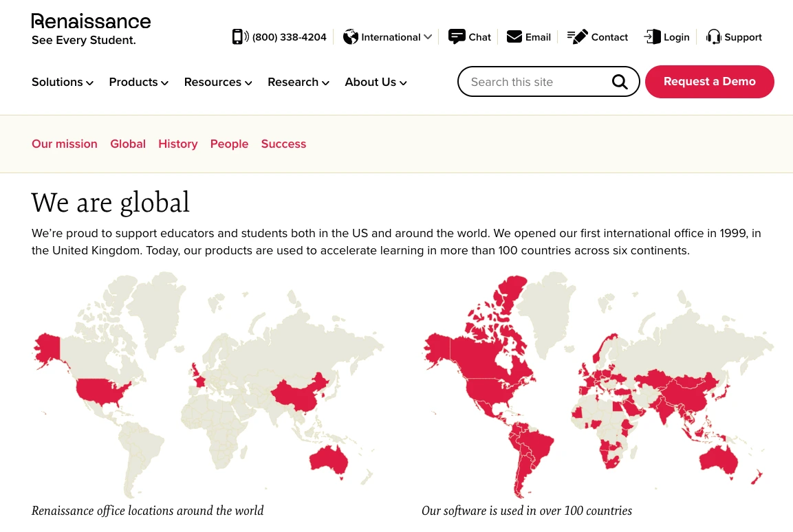This screenshot has height=532, width=793.
Task: Open the People section
Action: point(229,144)
